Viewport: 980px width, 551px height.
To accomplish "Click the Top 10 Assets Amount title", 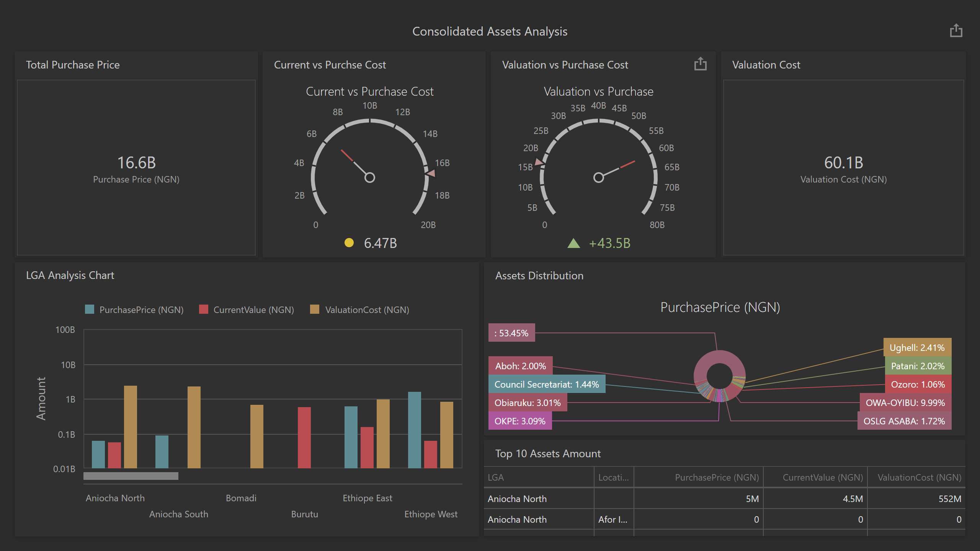I will pos(548,453).
